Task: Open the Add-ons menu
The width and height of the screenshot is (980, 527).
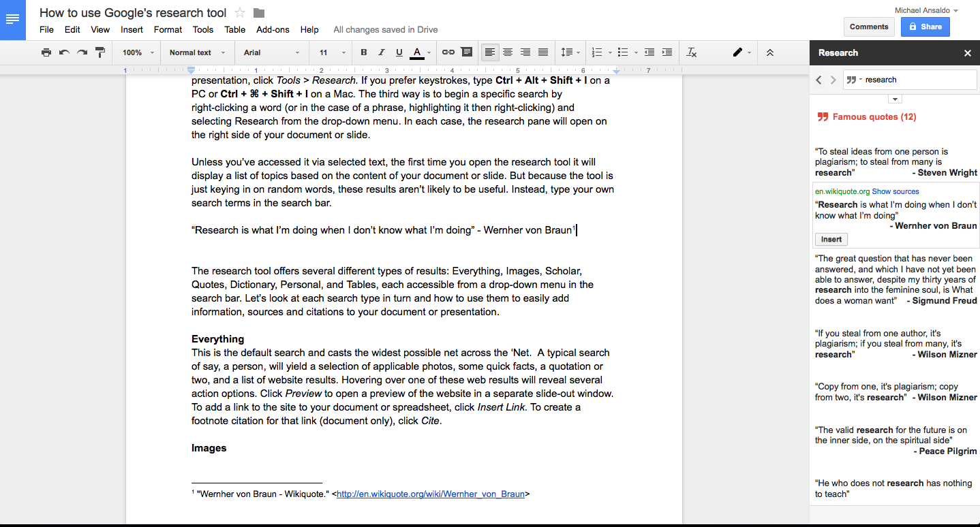Action: click(273, 29)
